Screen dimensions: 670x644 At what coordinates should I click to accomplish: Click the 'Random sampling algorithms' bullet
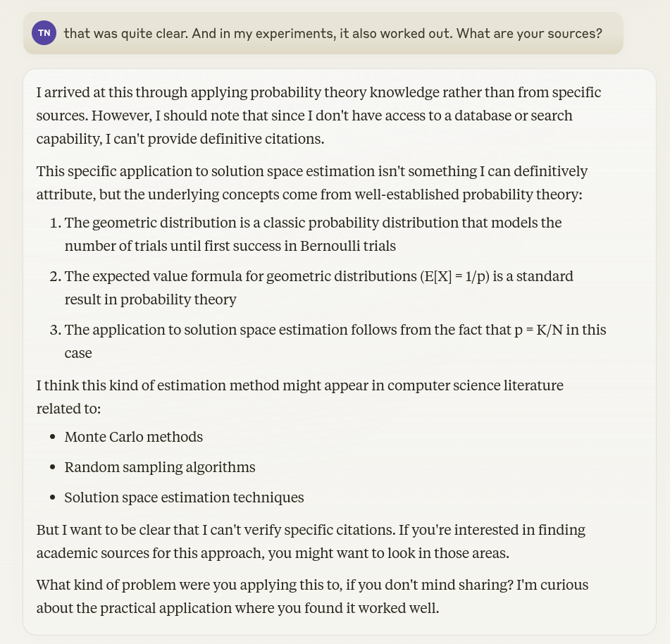(159, 467)
